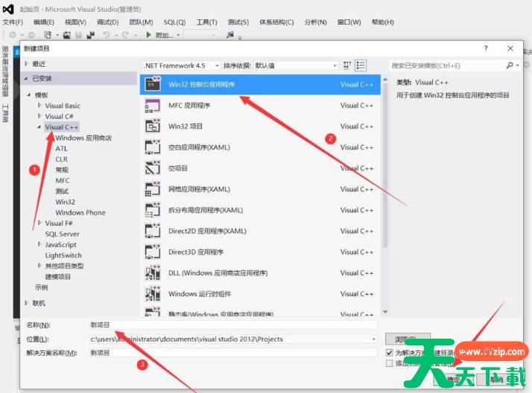The image size is (532, 393).
Task: Open the 调试(D) menu
Action: tap(107, 22)
